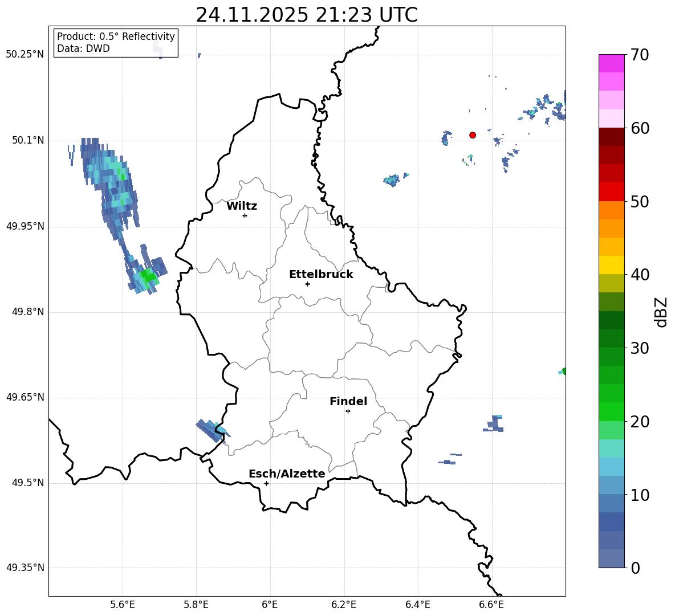The width and height of the screenshot is (675, 616).
Task: Click the 10 tick label on colorbar
Action: tap(640, 495)
